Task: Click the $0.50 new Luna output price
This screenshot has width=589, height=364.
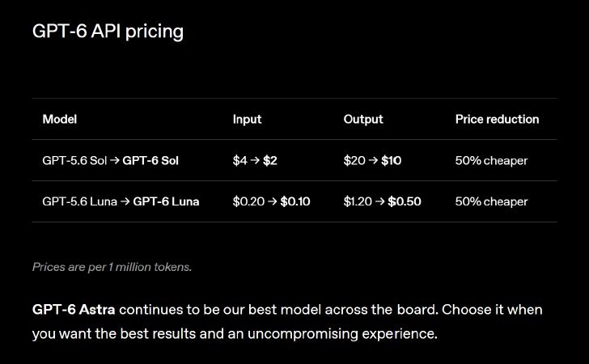Action: pyautogui.click(x=405, y=201)
